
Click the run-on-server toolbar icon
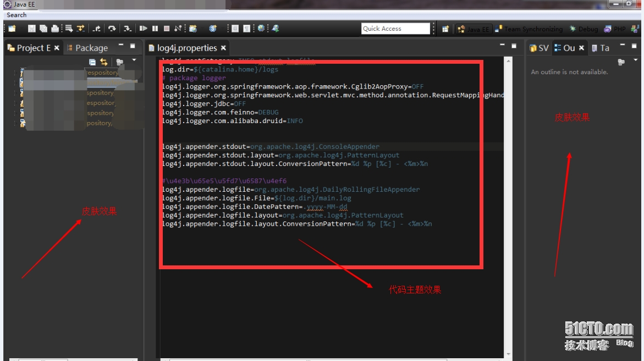pos(275,29)
